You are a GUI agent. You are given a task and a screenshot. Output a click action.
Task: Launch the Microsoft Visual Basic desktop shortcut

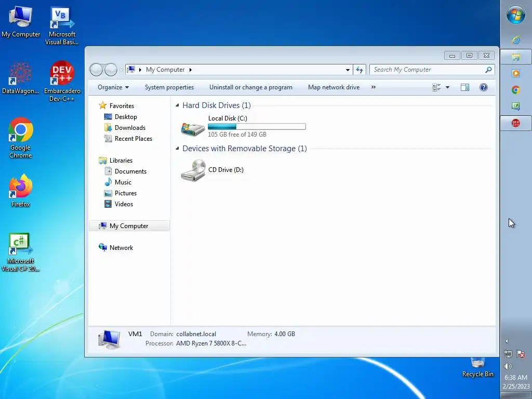(62, 26)
